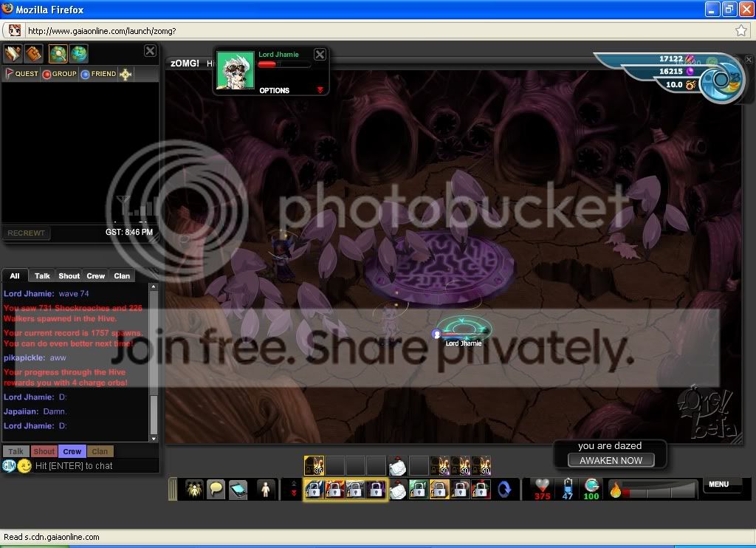Open the brown backpack inventory icon
The width and height of the screenshot is (756, 548).
(34, 54)
